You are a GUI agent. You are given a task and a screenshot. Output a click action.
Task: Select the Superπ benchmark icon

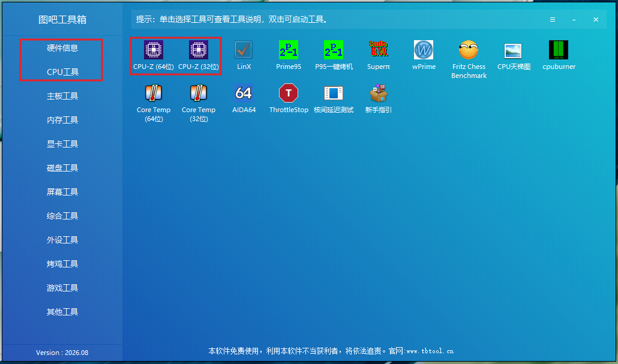[x=379, y=50]
